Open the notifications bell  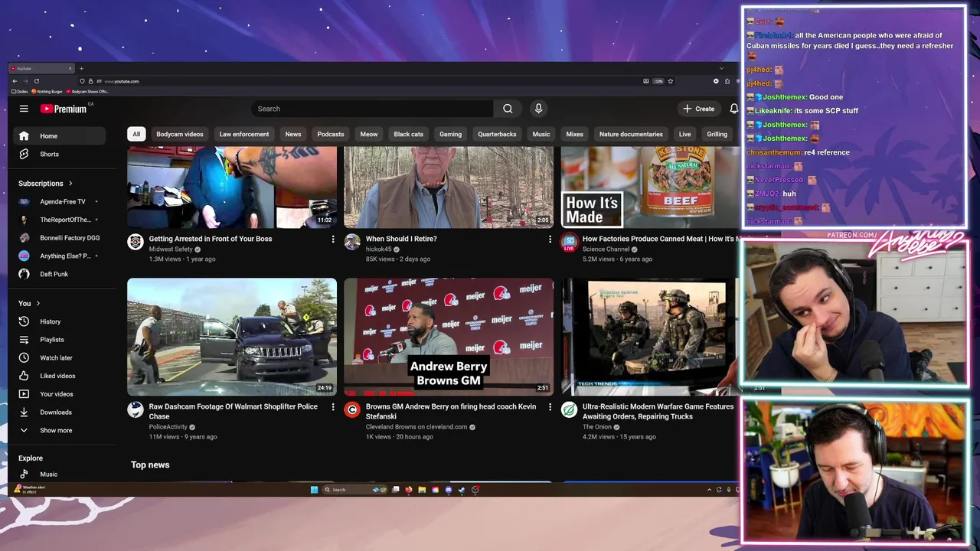pyautogui.click(x=733, y=109)
